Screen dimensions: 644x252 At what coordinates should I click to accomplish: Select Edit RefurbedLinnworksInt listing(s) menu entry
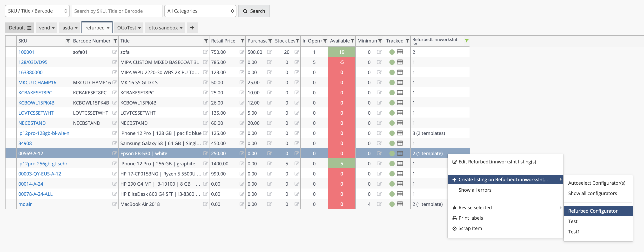click(505, 161)
